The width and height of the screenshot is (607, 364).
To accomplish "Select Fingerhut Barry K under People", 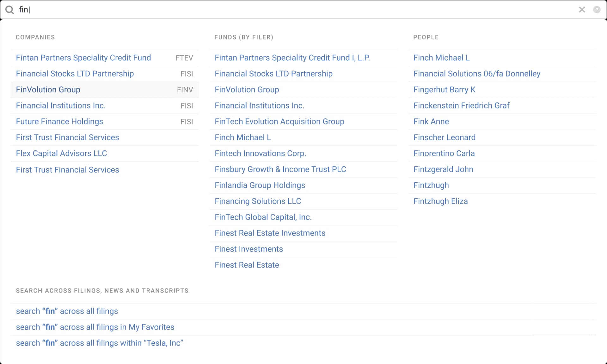I will click(444, 89).
